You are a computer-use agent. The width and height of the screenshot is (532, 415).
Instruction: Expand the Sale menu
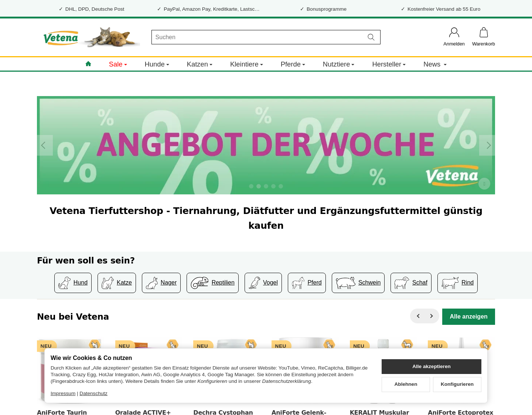118,64
